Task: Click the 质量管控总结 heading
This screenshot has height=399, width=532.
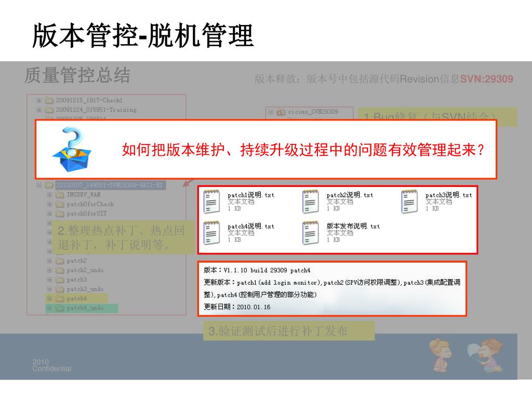Action: 77,75
